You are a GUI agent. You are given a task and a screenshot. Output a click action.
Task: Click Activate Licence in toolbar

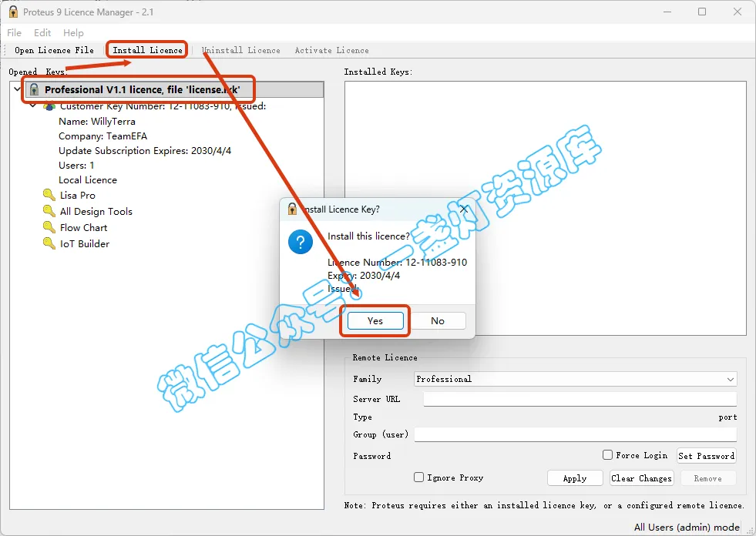331,50
